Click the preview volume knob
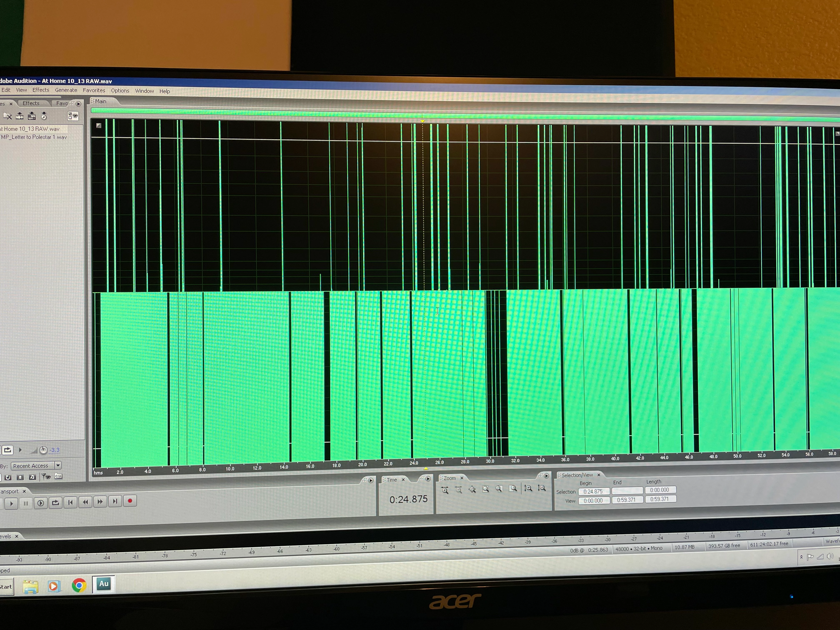Image resolution: width=840 pixels, height=630 pixels. tap(43, 450)
